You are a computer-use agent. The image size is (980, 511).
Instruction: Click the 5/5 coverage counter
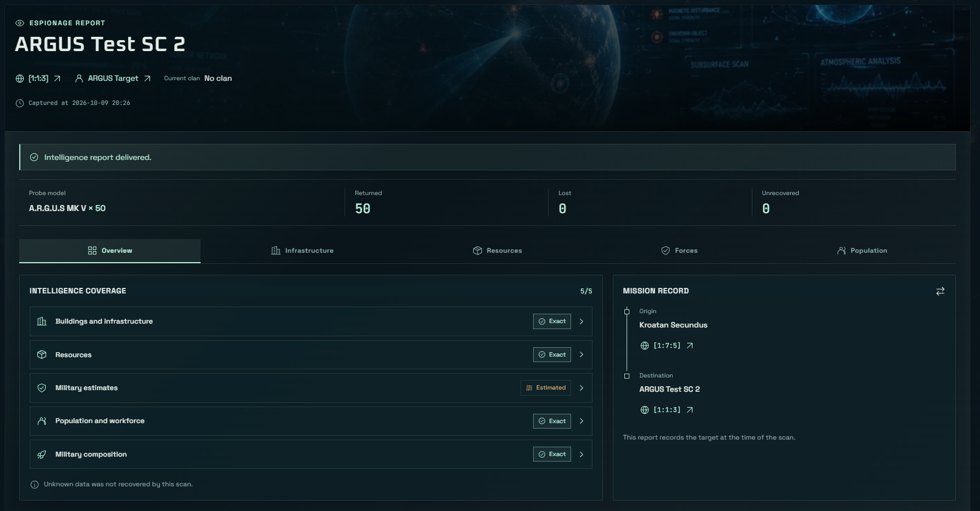pos(586,291)
